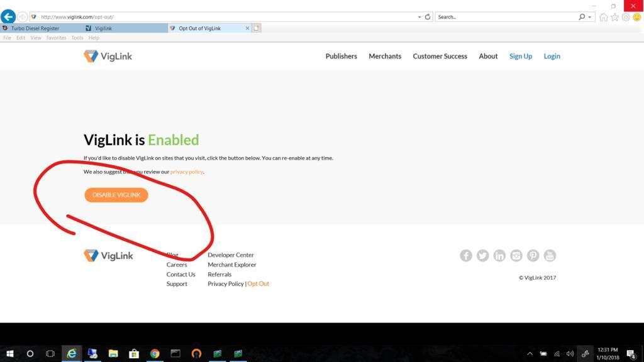This screenshot has height=362, width=644.
Task: Click the volume speaker tray icon
Action: pyautogui.click(x=570, y=353)
